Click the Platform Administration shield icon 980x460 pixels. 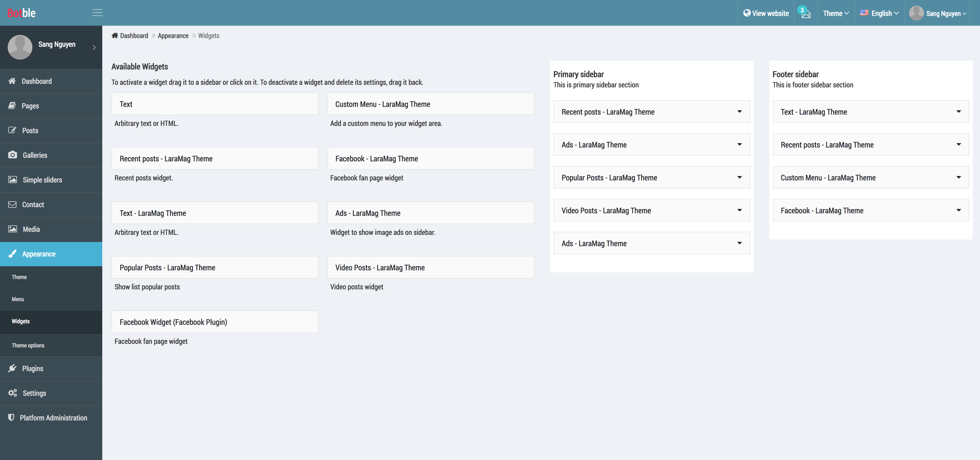(11, 417)
